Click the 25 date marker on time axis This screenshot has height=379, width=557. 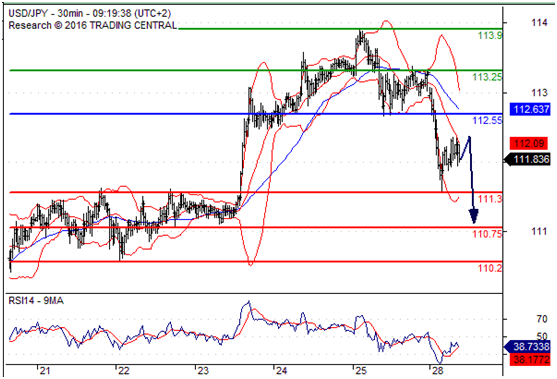click(359, 371)
